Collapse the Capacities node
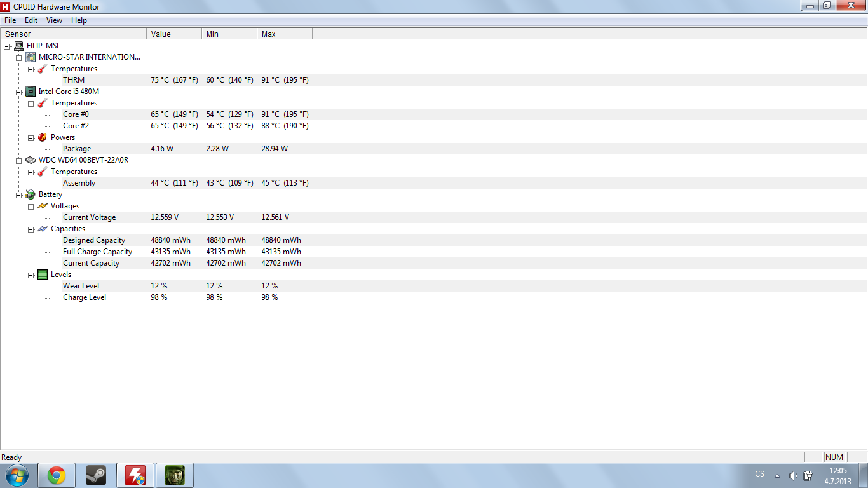The image size is (868, 488). [x=31, y=229]
